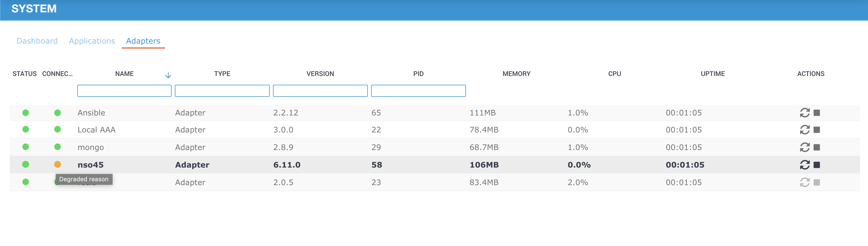Sort by the UPTIME column header

713,74
